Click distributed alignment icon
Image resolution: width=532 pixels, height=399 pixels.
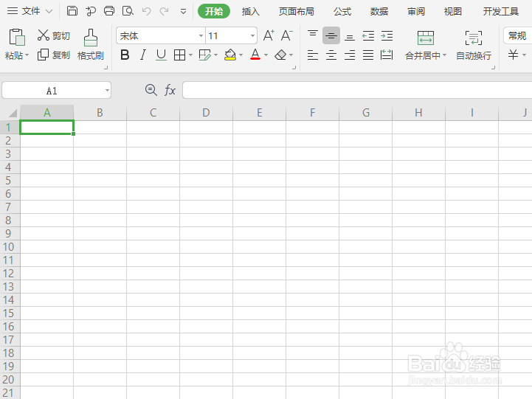pyautogui.click(x=387, y=55)
